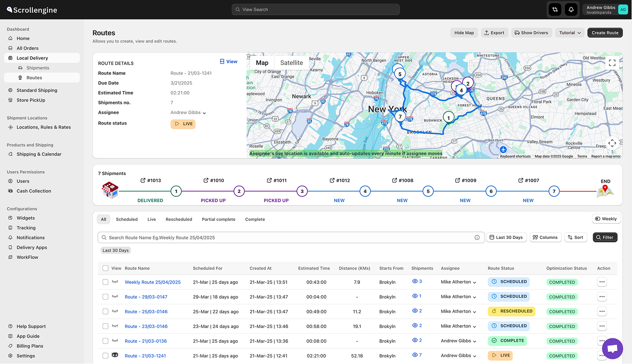The image size is (632, 364).
Task: Click the Create Route button
Action: 605,33
